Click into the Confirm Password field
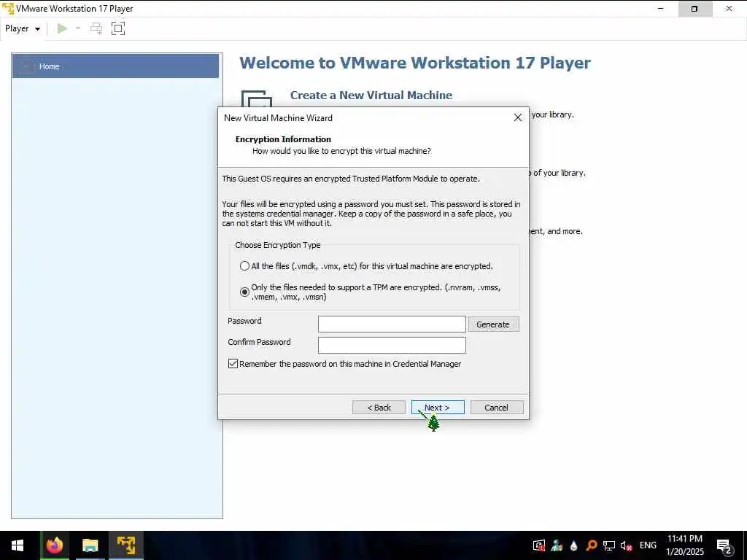Image resolution: width=747 pixels, height=560 pixels. [x=392, y=345]
